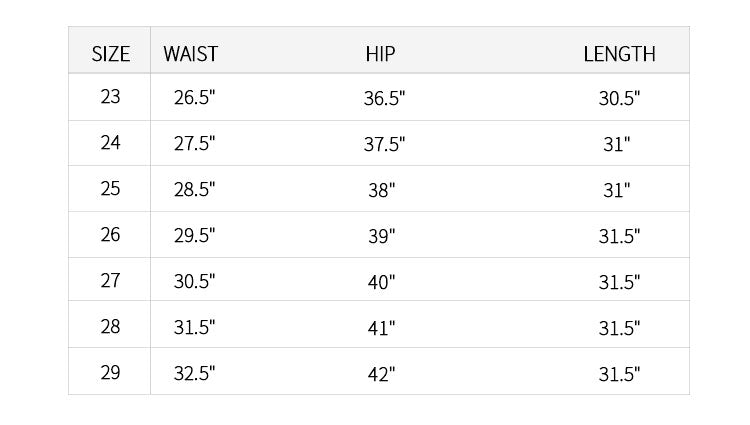The height and width of the screenshot is (425, 750).
Task: Select the 36.5" hip measurement
Action: [384, 98]
